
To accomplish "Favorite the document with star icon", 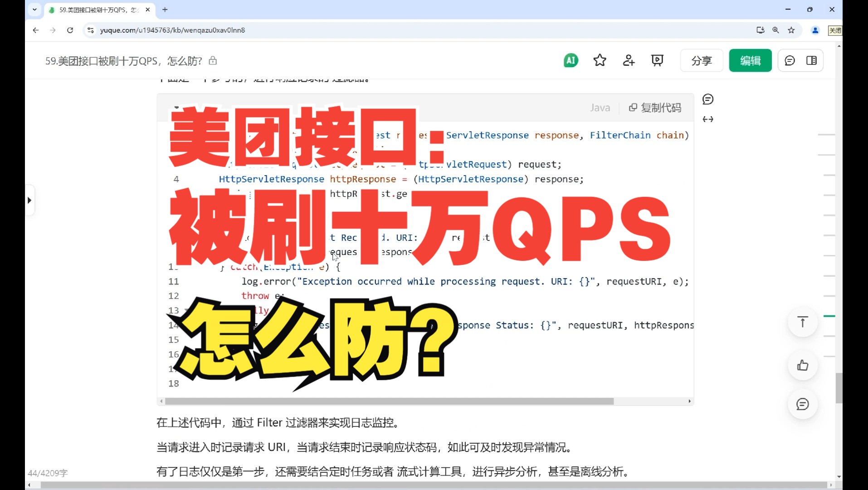I will [x=600, y=60].
